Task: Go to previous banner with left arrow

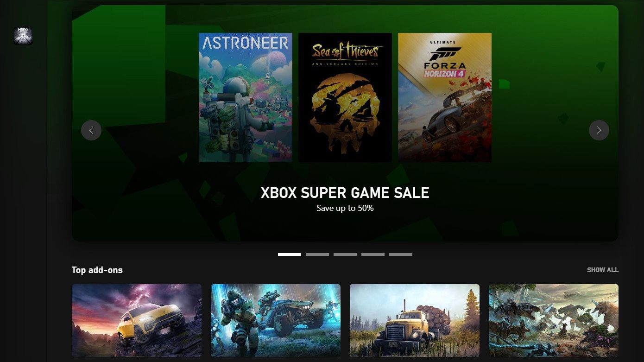Action: (x=91, y=130)
